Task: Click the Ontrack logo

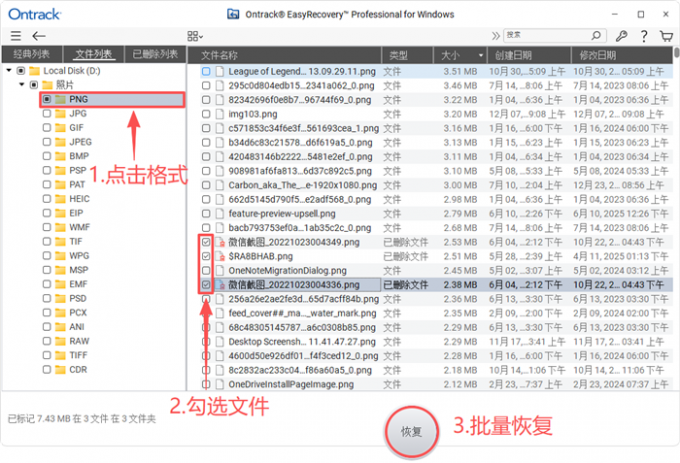Action: click(34, 14)
